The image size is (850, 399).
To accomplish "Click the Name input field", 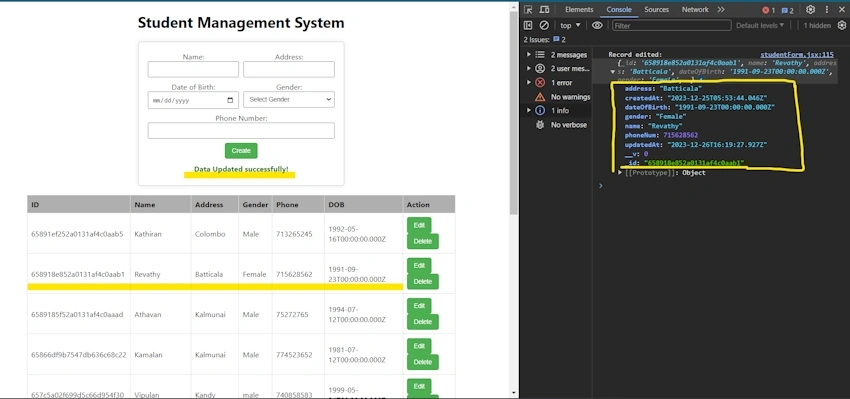I will tap(193, 69).
